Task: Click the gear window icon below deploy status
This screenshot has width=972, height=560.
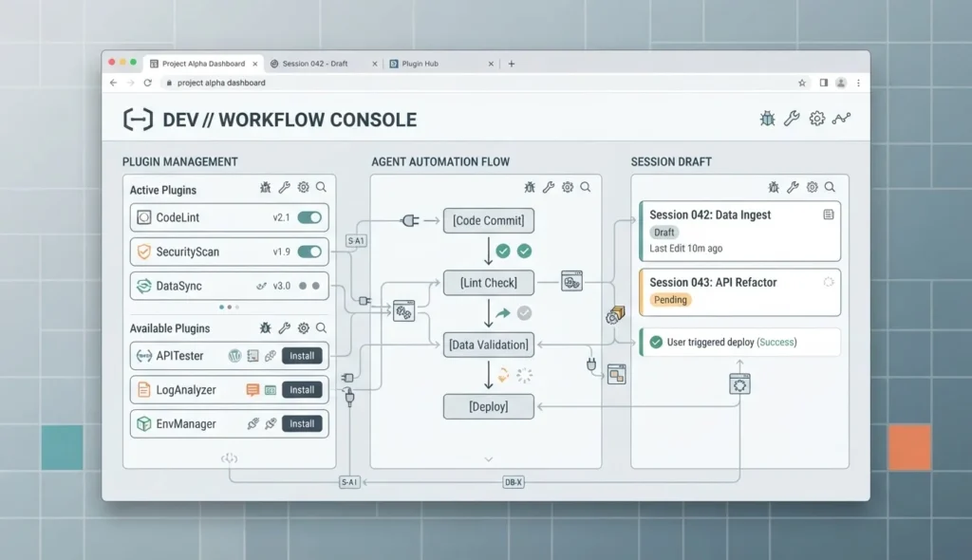Action: (x=739, y=384)
